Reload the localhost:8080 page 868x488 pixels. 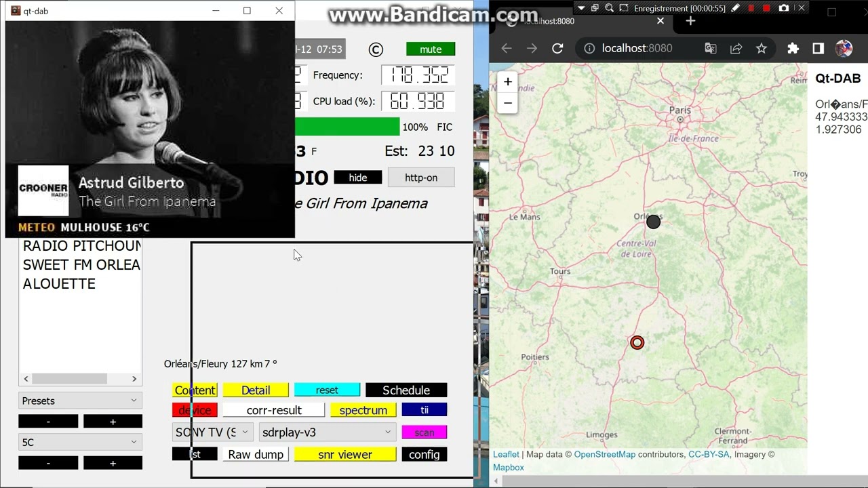pos(557,48)
